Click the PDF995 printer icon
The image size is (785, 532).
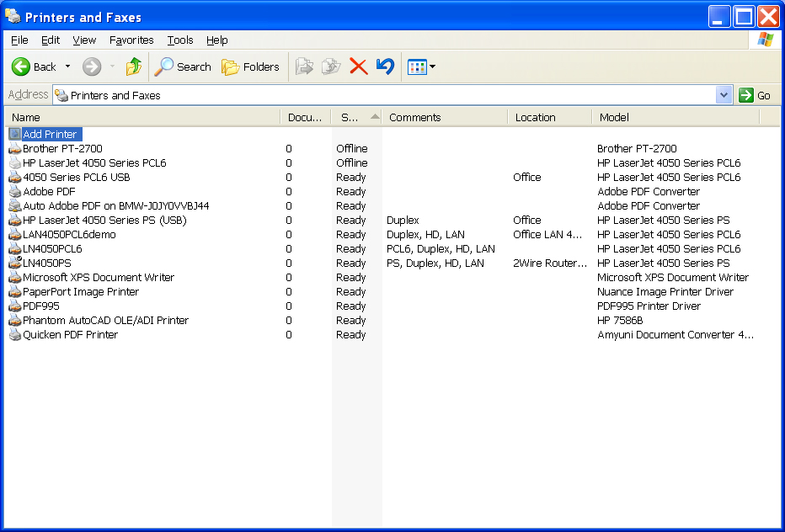[14, 306]
